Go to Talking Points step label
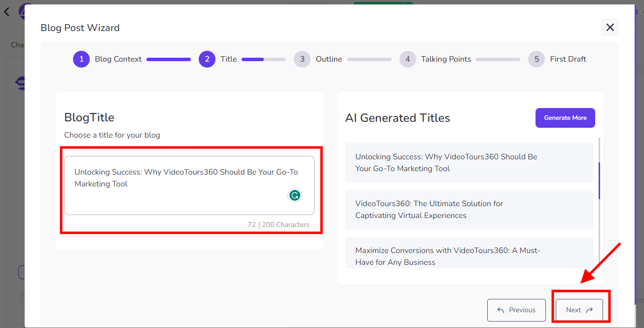This screenshot has height=328, width=644. coord(446,59)
